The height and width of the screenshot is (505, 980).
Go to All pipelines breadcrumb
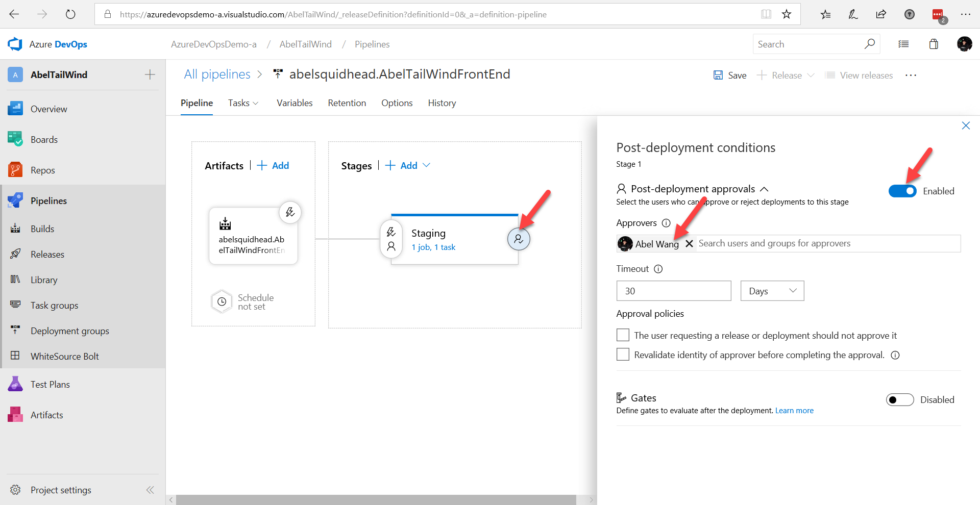217,74
